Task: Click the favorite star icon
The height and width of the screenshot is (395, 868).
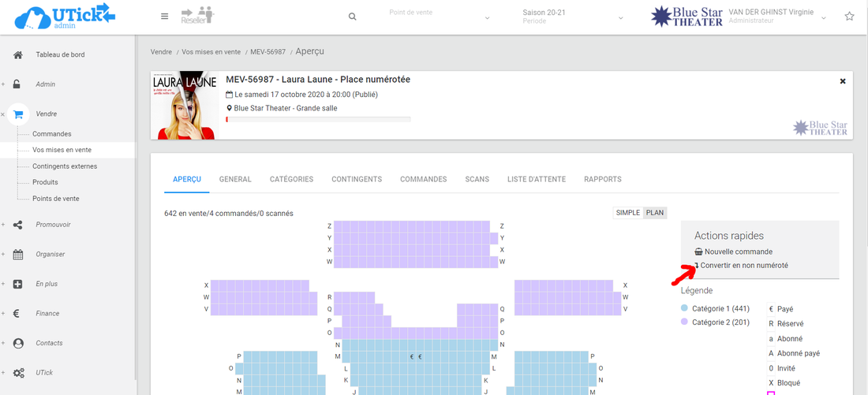Action: (x=849, y=17)
